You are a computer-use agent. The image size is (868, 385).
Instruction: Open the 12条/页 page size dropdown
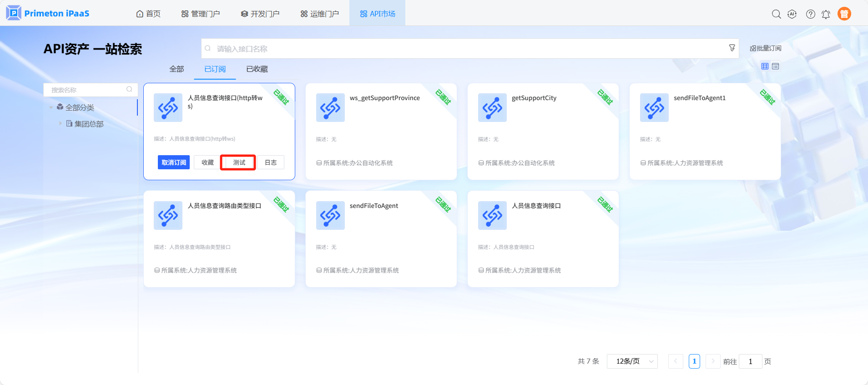(x=632, y=361)
